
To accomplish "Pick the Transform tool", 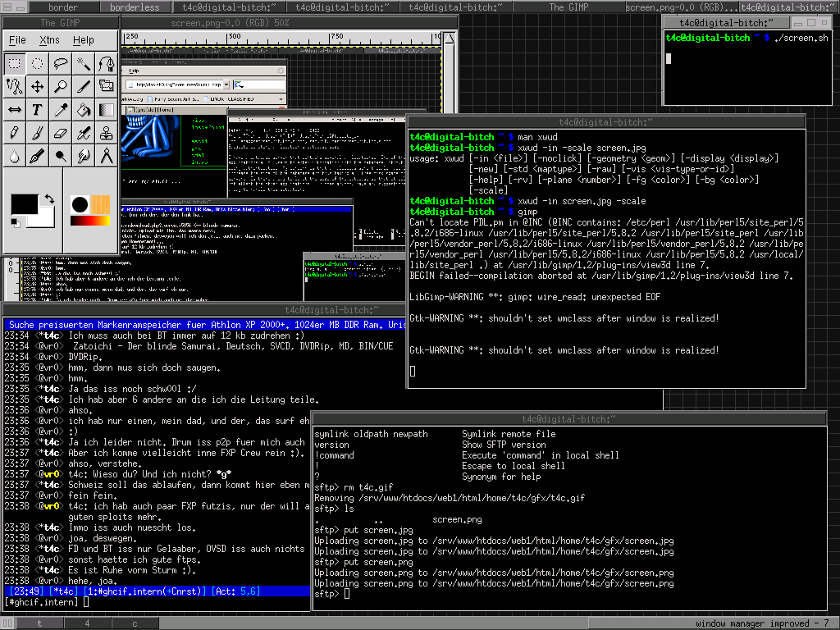I will [107, 87].
